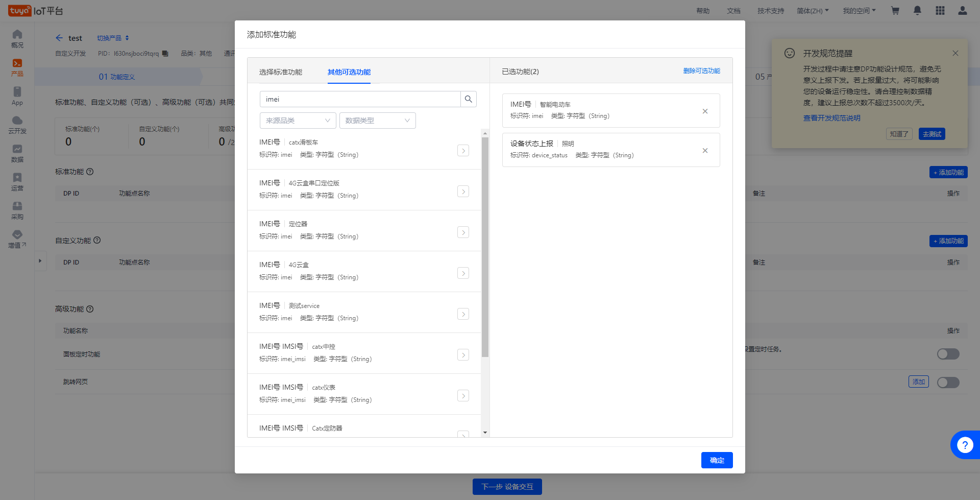This screenshot has width=980, height=500.
Task: Click the Tuya IoT platform logo
Action: point(36,11)
